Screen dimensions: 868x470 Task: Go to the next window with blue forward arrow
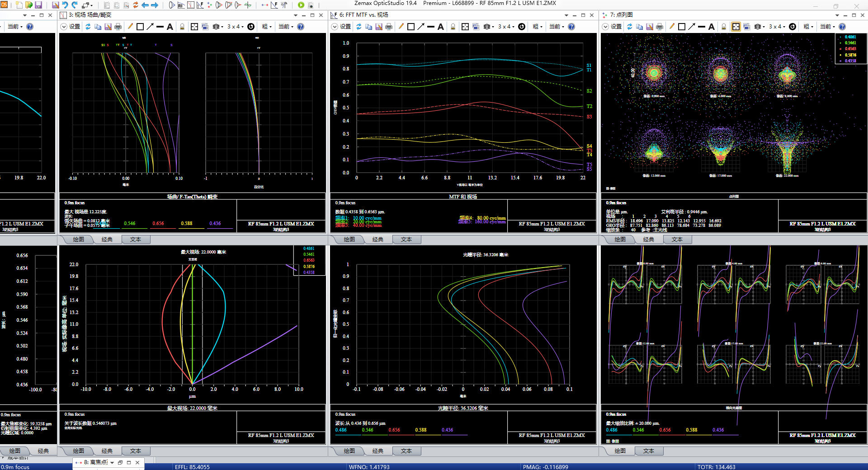pyautogui.click(x=154, y=5)
